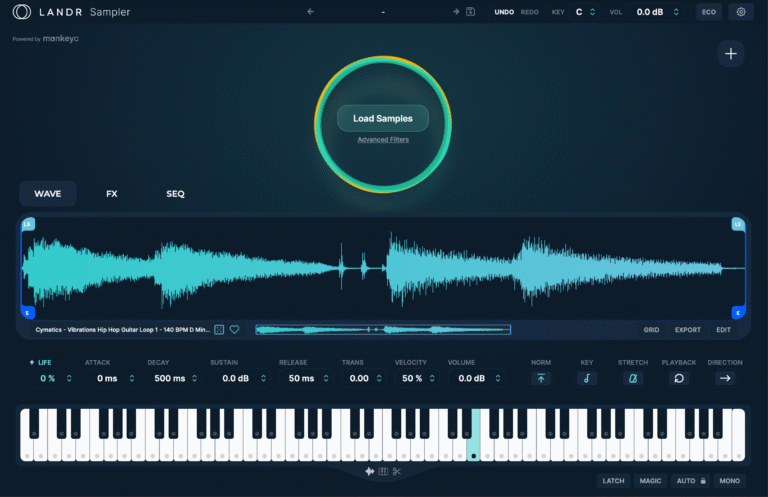Toggle the KEY note icon
Screen dimensions: 768x497
[x=586, y=378]
